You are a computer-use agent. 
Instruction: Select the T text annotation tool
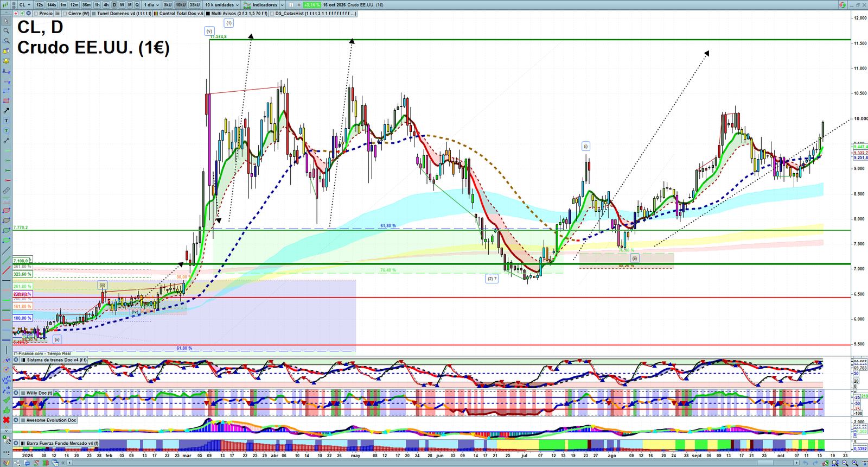pos(6,121)
